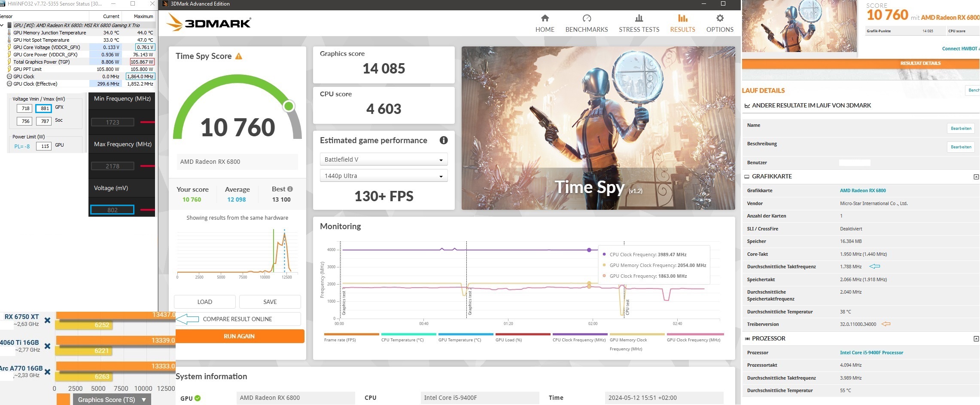
Task: Open the OPTIONS tab
Action: coord(720,23)
